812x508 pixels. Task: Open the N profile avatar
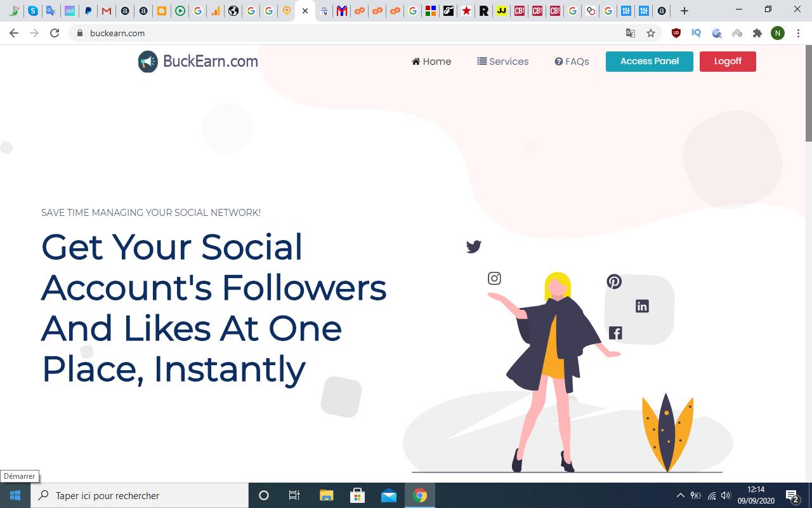pos(778,33)
